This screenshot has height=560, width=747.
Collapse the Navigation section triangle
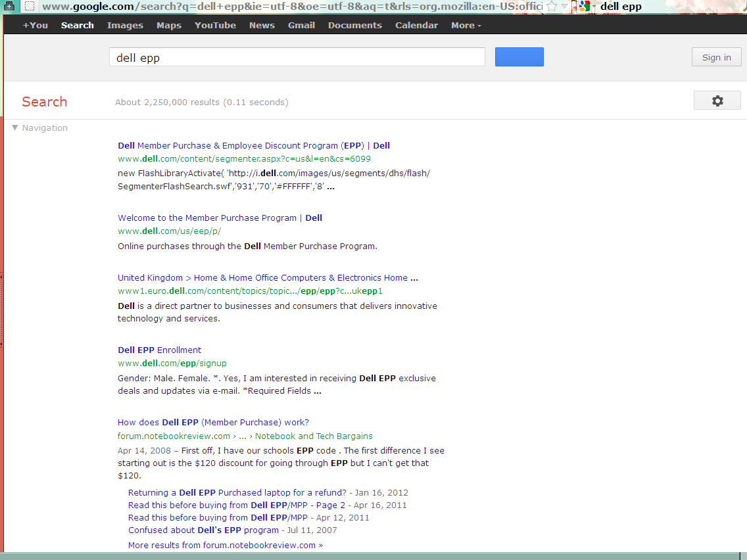[x=15, y=128]
